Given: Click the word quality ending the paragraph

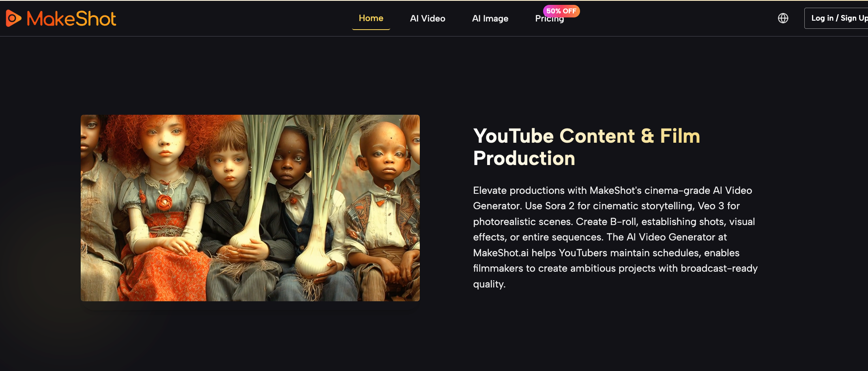Looking at the screenshot, I should coord(488,284).
